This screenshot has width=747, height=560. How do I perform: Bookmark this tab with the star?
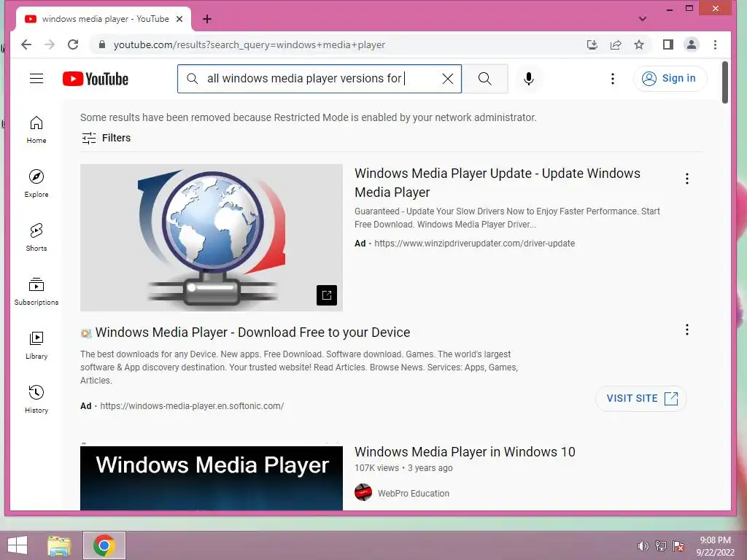point(639,44)
